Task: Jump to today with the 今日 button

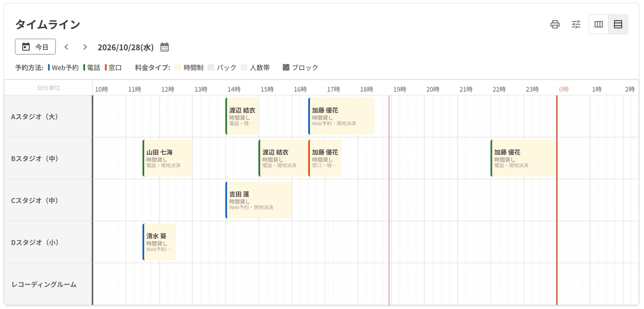Action: pyautogui.click(x=35, y=47)
